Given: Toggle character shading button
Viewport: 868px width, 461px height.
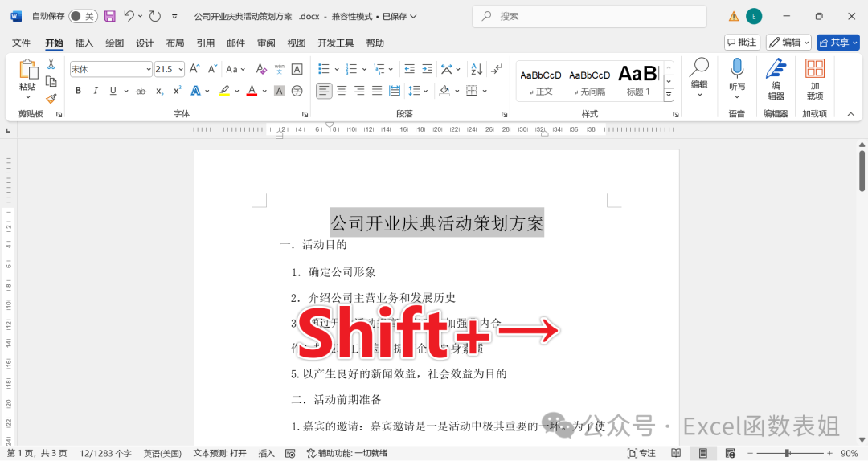Looking at the screenshot, I should [x=280, y=91].
